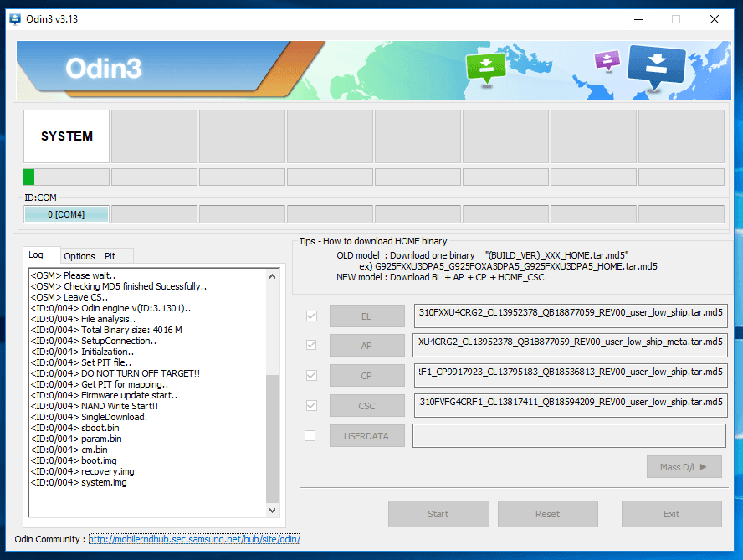This screenshot has width=743, height=560.
Task: Click the 'boot.img' log line
Action: tap(74, 461)
